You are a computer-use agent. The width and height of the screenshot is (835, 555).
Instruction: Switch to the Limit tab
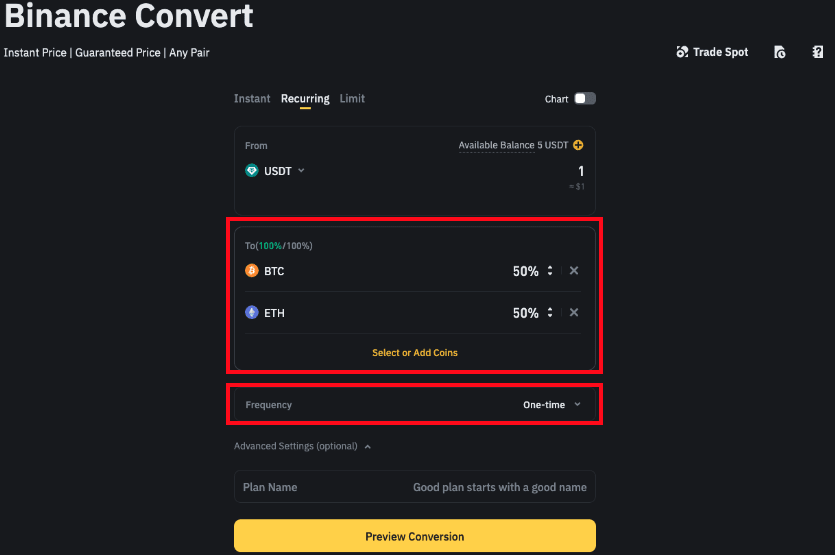[352, 99]
